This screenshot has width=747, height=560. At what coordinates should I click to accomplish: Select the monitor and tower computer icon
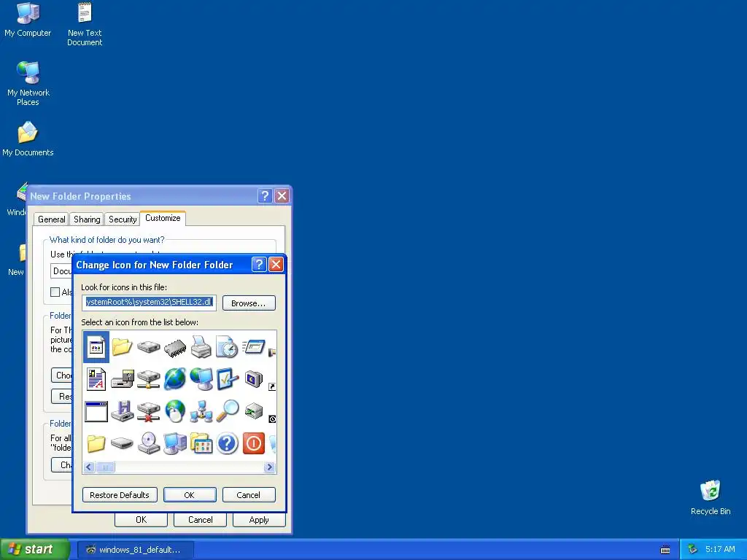175,443
